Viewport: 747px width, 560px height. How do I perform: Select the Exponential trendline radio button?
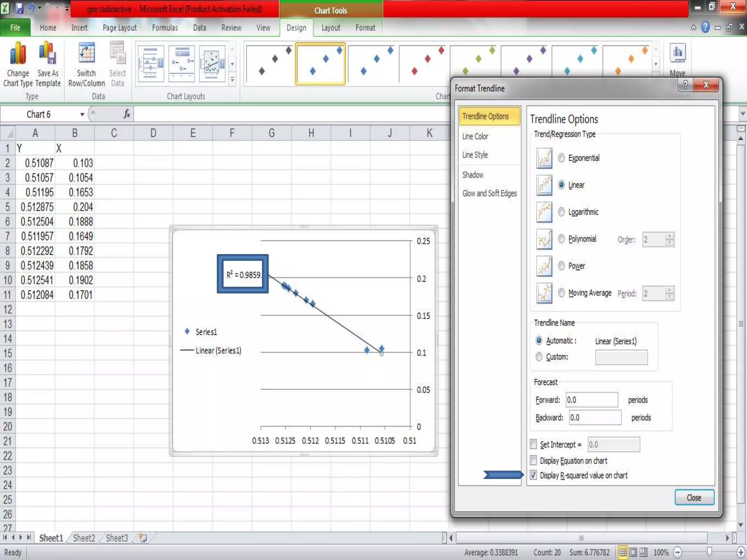pyautogui.click(x=561, y=158)
